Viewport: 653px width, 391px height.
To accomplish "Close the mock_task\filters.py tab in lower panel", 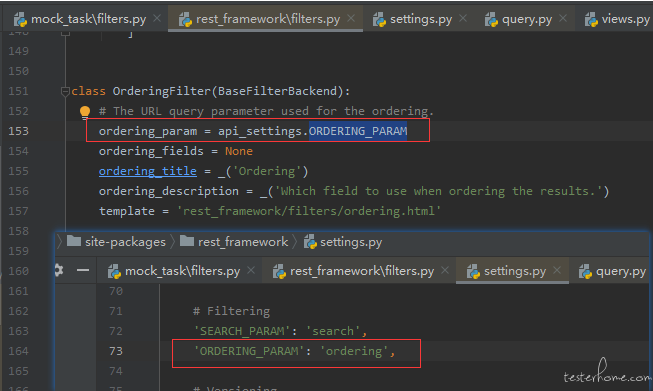I will (251, 270).
